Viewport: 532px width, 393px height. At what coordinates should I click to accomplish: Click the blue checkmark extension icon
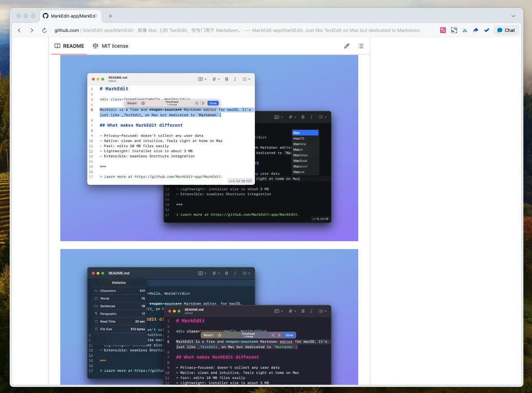tap(486, 30)
